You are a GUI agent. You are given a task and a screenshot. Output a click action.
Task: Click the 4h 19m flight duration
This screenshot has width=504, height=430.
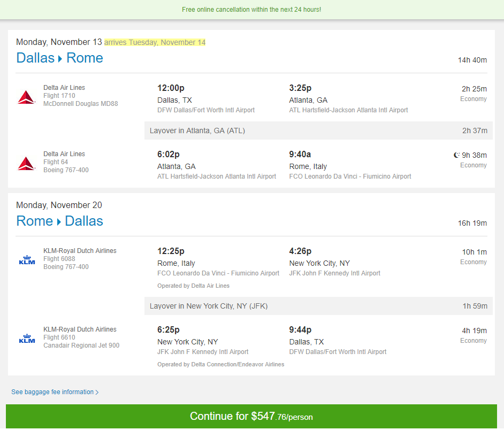click(474, 331)
